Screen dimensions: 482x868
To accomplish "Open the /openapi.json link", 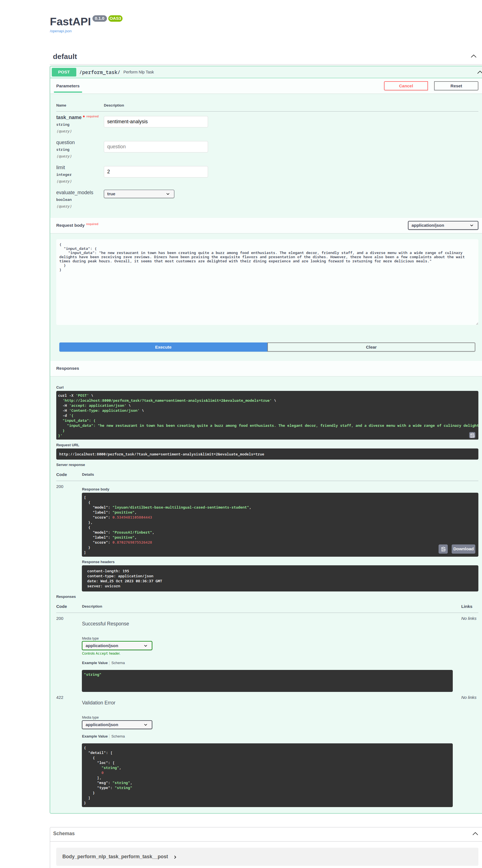I will click(x=61, y=31).
